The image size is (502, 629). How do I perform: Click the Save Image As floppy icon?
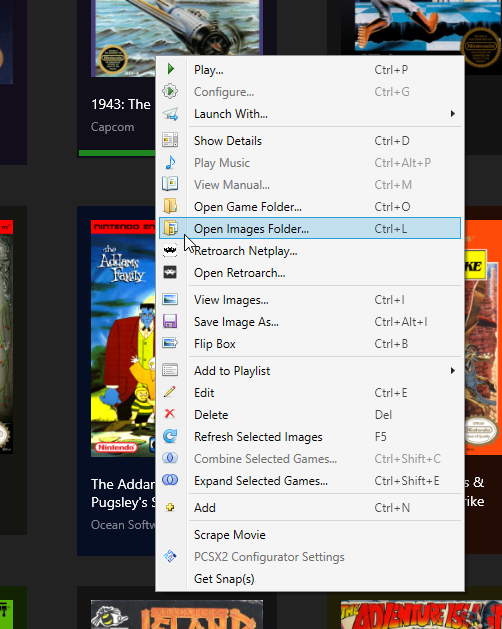[170, 321]
